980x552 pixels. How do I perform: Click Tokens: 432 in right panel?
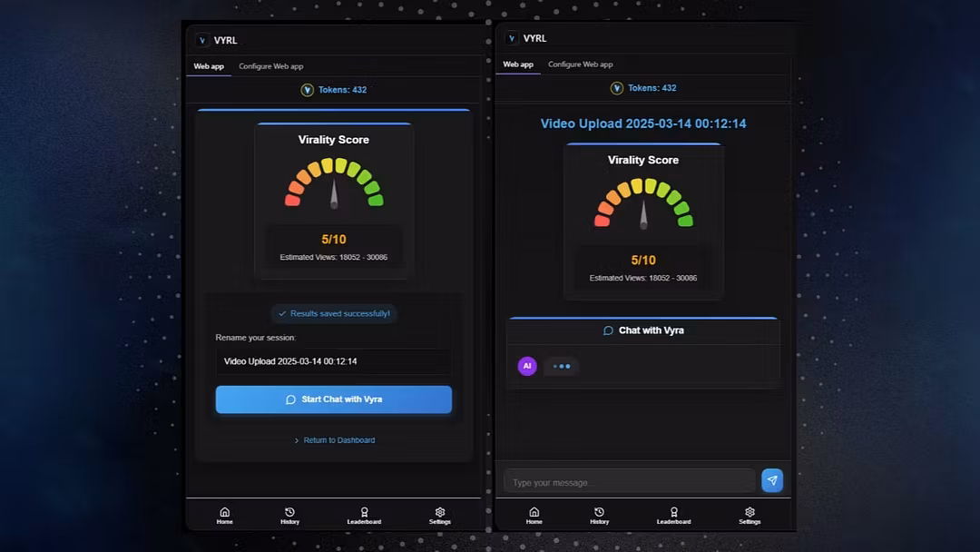point(652,88)
